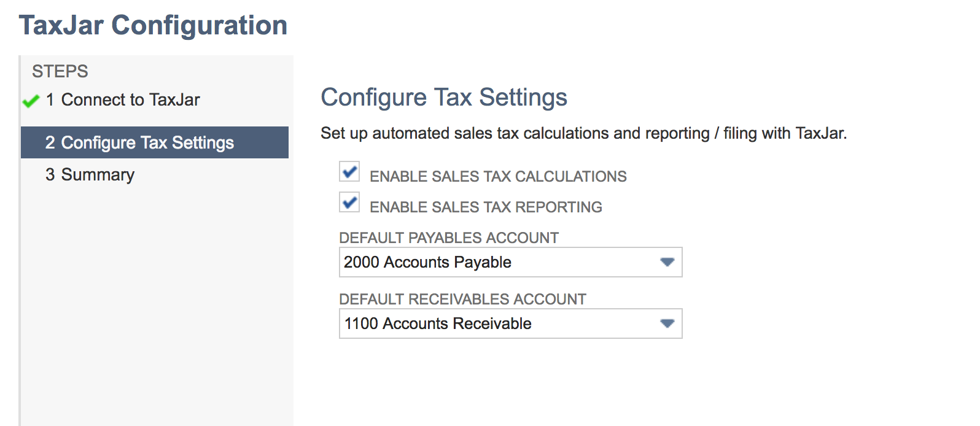Go to step 3 Summary
The image size is (980, 426).
[x=90, y=175]
